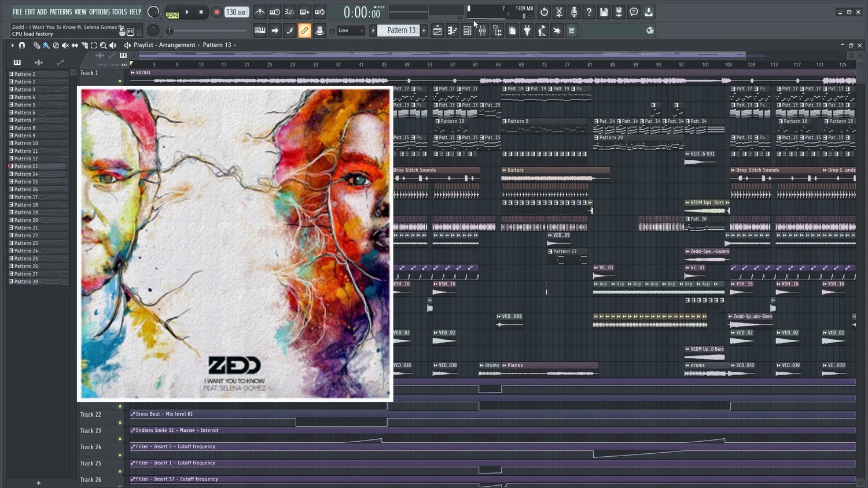
Task: Open the Playlist - Arrangement breadcrumb menu
Action: [x=164, y=45]
